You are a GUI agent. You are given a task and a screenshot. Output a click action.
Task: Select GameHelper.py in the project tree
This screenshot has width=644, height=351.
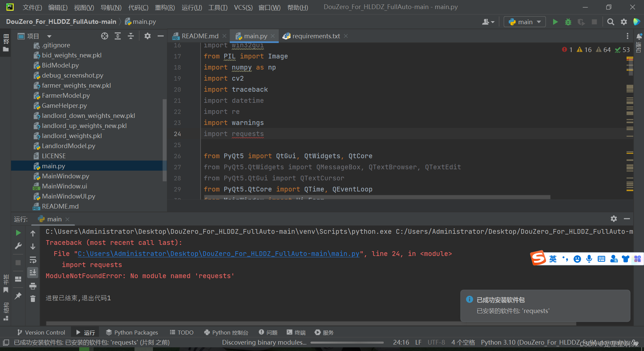tap(64, 105)
